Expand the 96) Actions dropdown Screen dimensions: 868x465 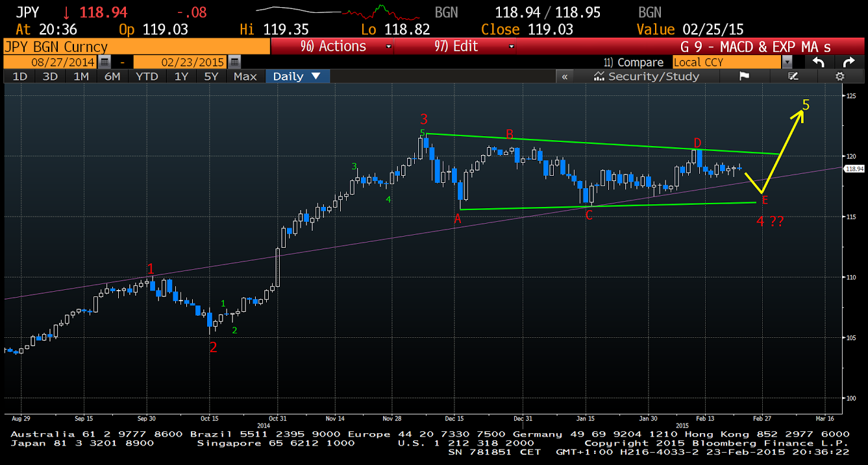332,47
